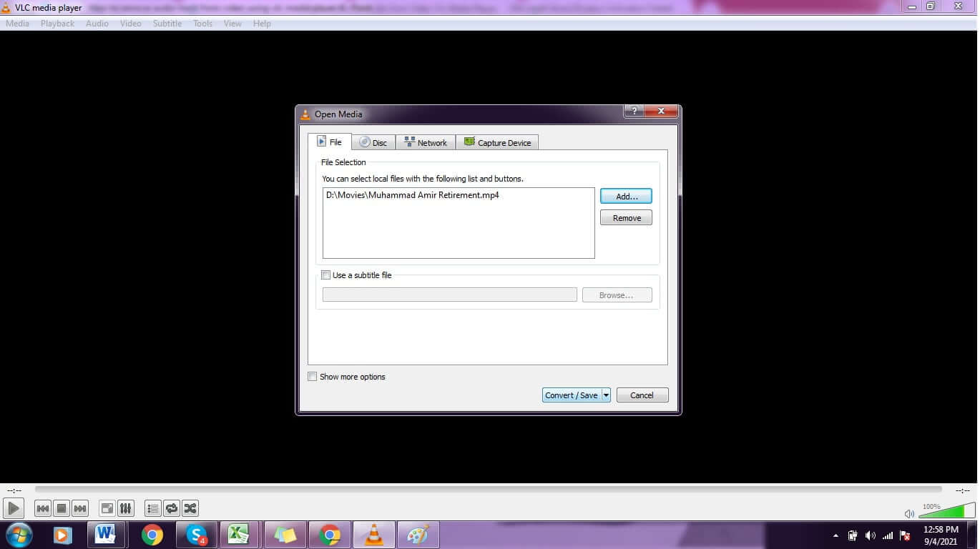Click the system tray volume icon
This screenshot has height=549, width=980.
[x=870, y=535]
